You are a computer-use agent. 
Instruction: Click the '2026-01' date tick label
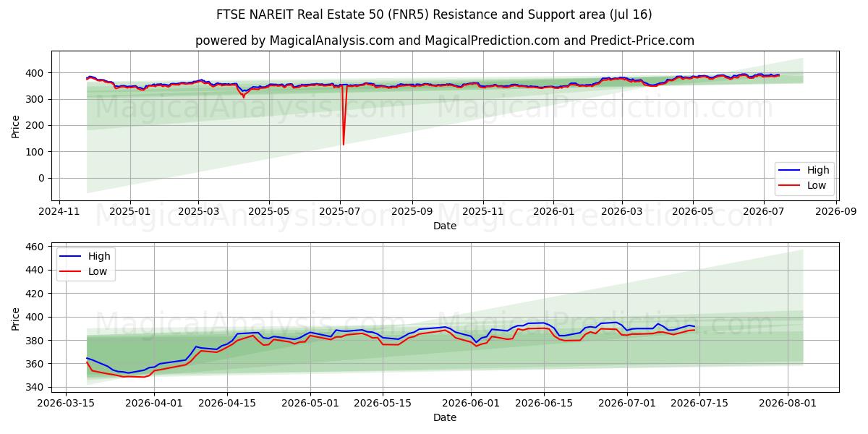[553, 211]
